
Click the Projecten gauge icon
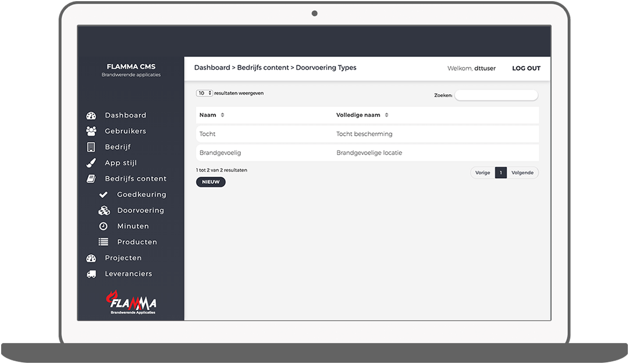(x=91, y=258)
